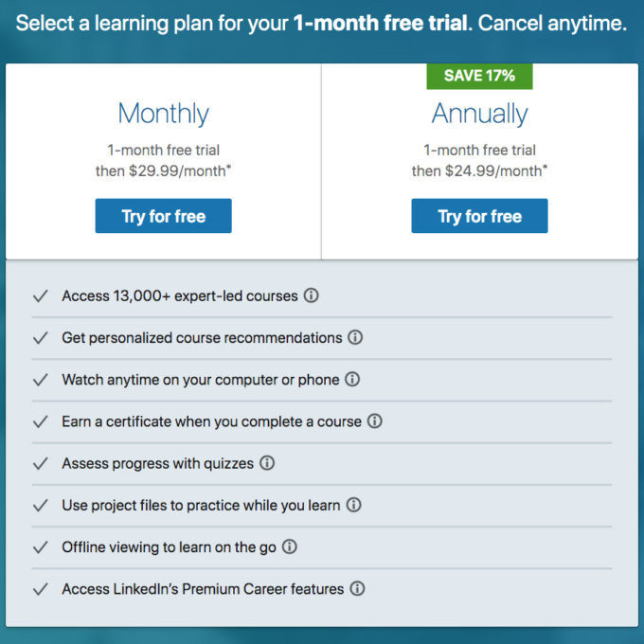Click info icon for quizzes feature

[267, 463]
